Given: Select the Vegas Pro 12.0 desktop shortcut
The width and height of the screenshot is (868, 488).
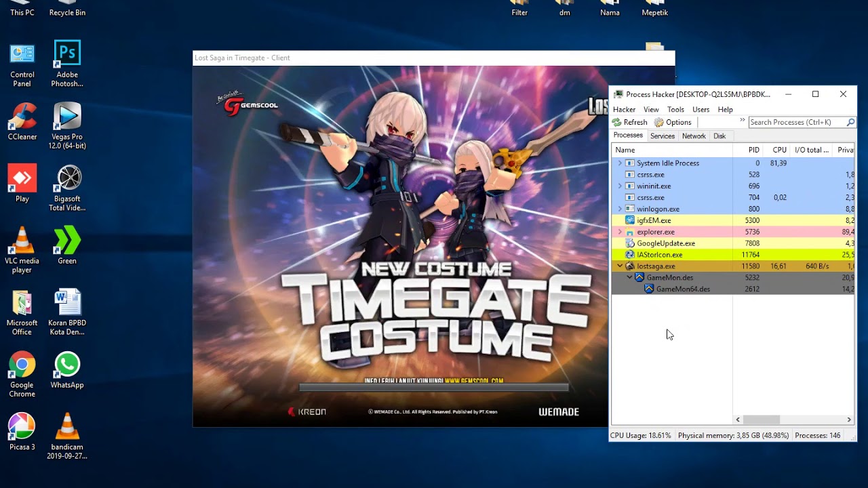Looking at the screenshot, I should coord(67,126).
